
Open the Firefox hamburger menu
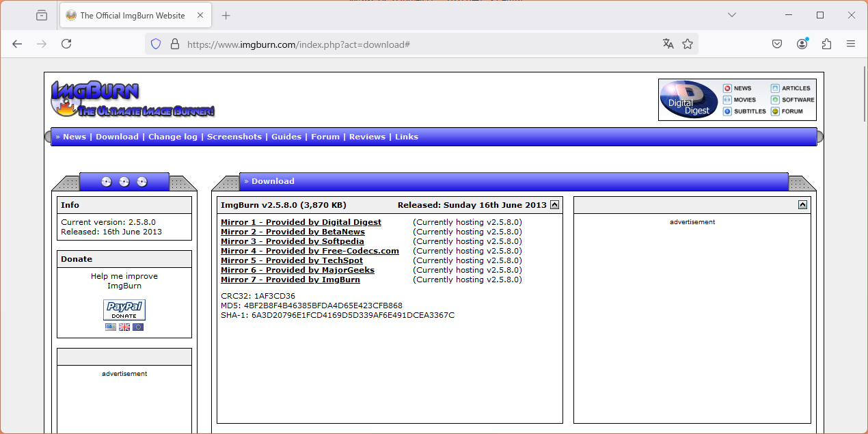tap(851, 44)
